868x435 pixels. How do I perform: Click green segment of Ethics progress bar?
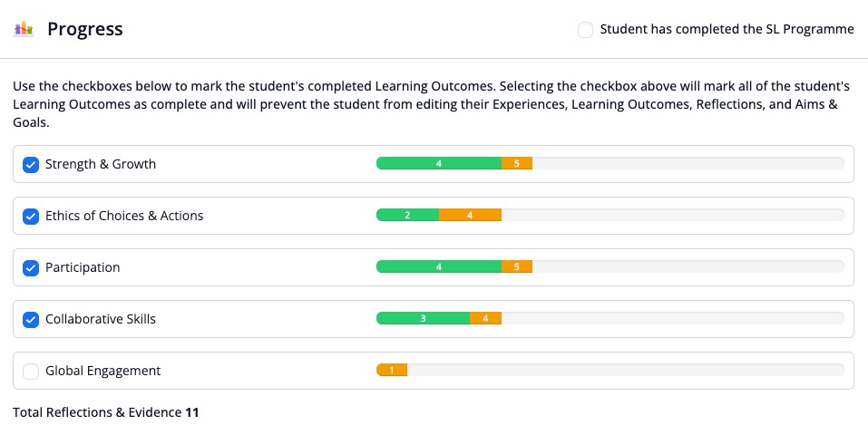pos(407,215)
